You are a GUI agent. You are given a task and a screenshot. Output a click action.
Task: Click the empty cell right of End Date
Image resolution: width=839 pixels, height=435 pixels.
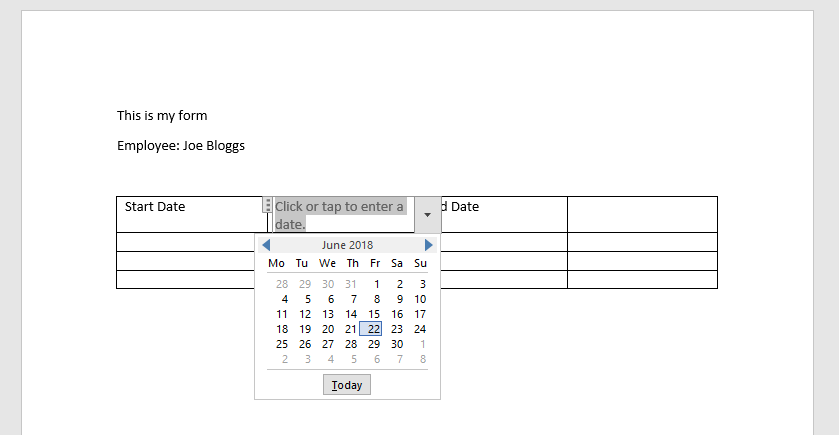point(642,215)
